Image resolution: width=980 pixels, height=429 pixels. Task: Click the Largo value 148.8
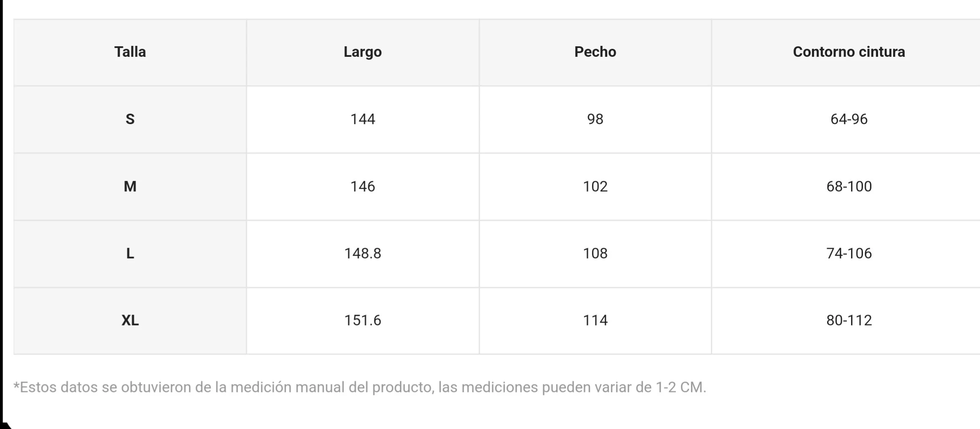point(363,253)
